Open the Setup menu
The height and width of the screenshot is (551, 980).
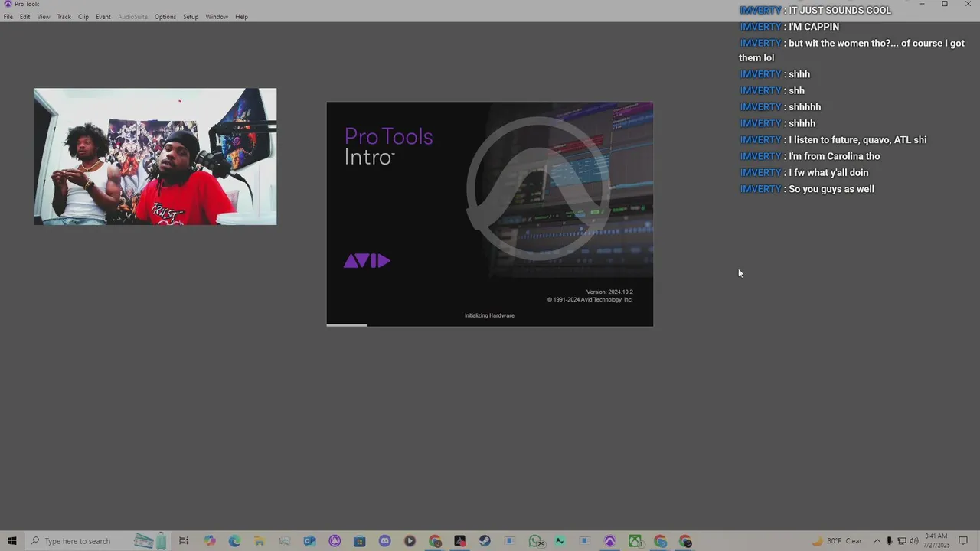pyautogui.click(x=191, y=17)
